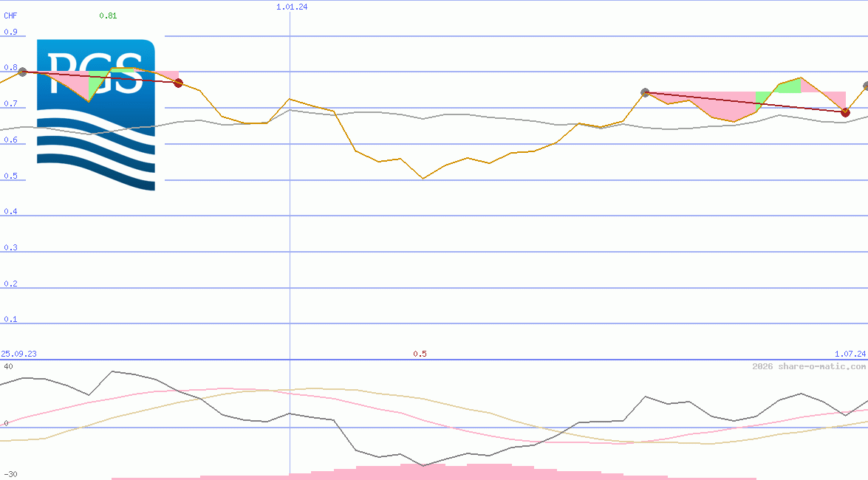868x480 pixels.
Task: Click the 25.09.23 start date label
Action: pyautogui.click(x=18, y=354)
